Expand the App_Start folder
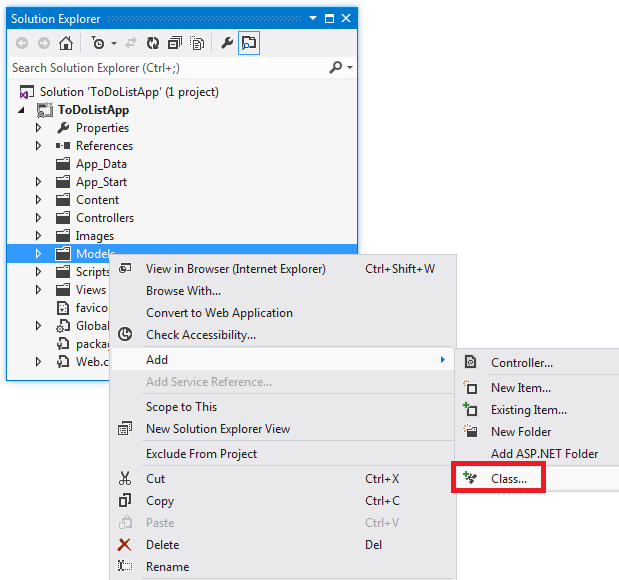 click(38, 182)
